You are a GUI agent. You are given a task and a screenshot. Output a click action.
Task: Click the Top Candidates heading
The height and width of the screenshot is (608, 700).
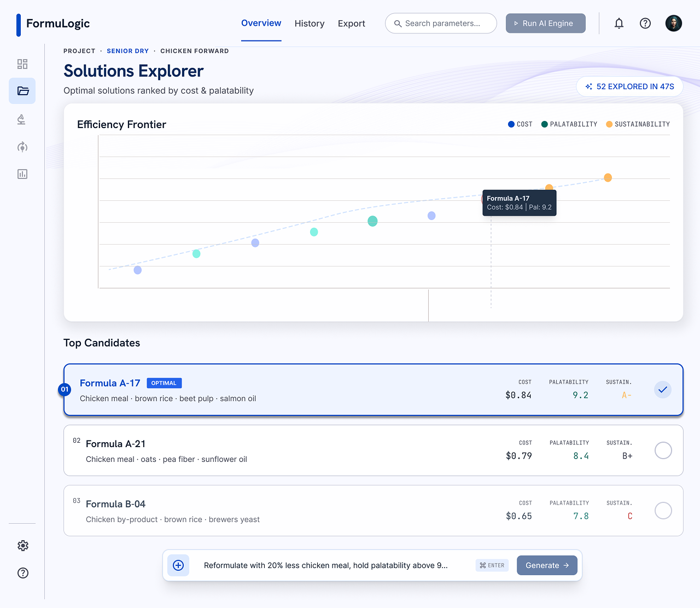[102, 343]
